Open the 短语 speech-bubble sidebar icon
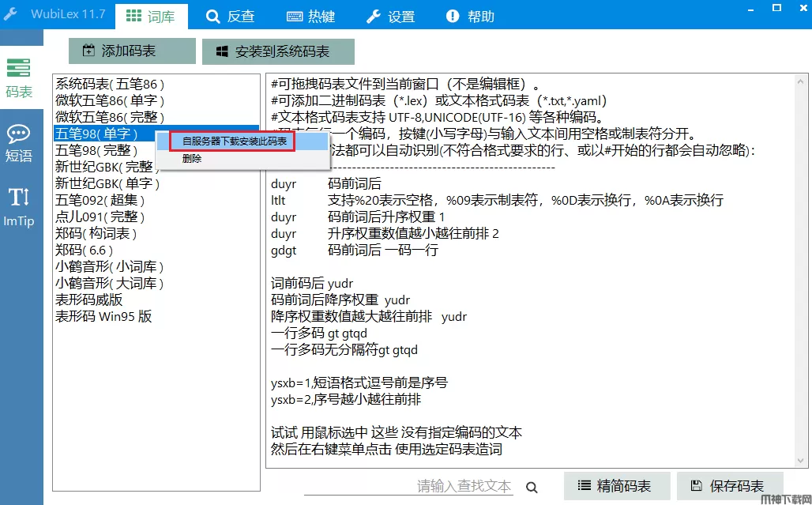The width and height of the screenshot is (812, 505). click(19, 144)
